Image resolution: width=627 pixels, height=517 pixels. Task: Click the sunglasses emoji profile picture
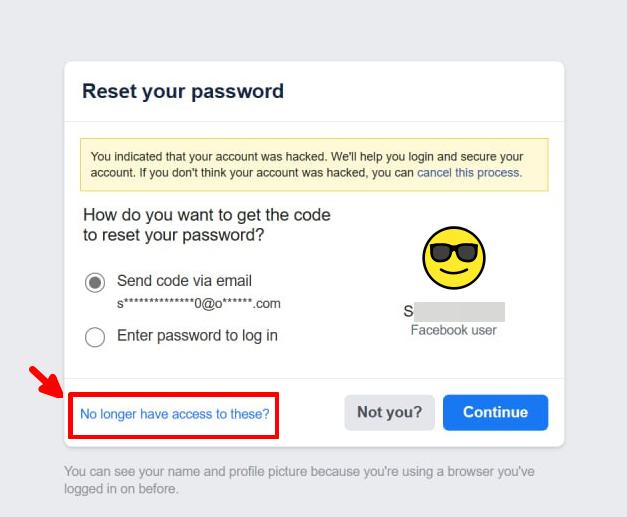454,258
